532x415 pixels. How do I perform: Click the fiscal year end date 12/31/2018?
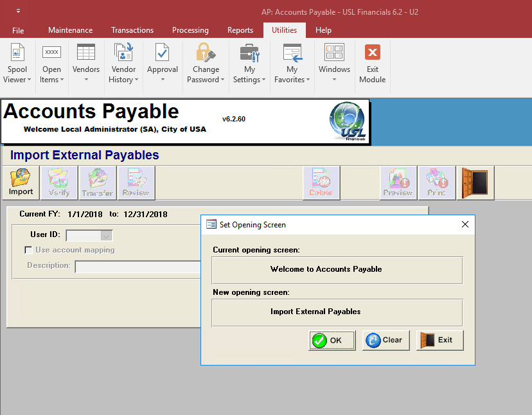pyautogui.click(x=145, y=215)
